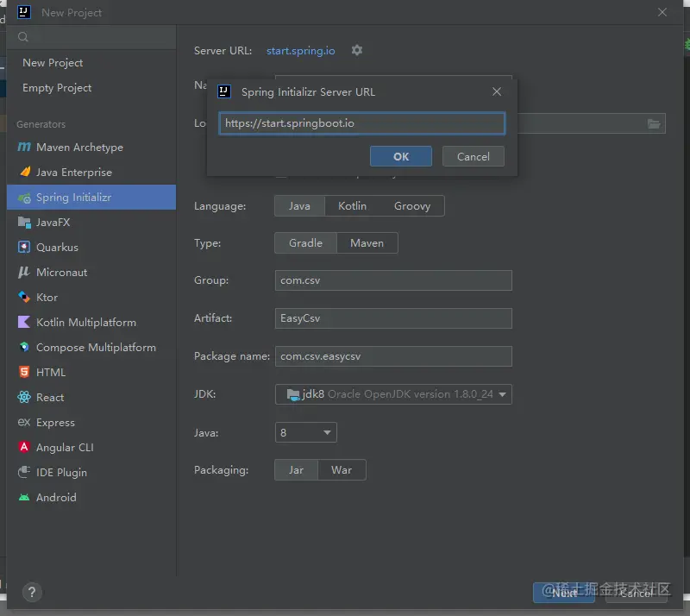Click the Artifact input field

tap(393, 318)
